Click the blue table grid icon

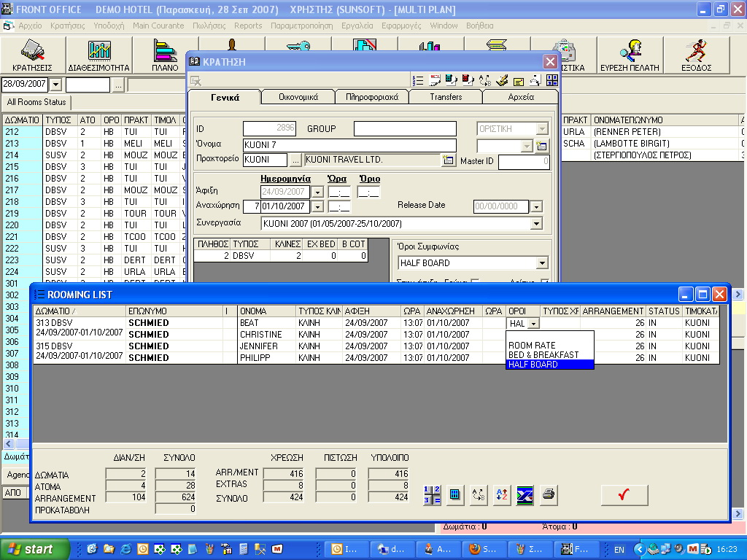tap(454, 495)
